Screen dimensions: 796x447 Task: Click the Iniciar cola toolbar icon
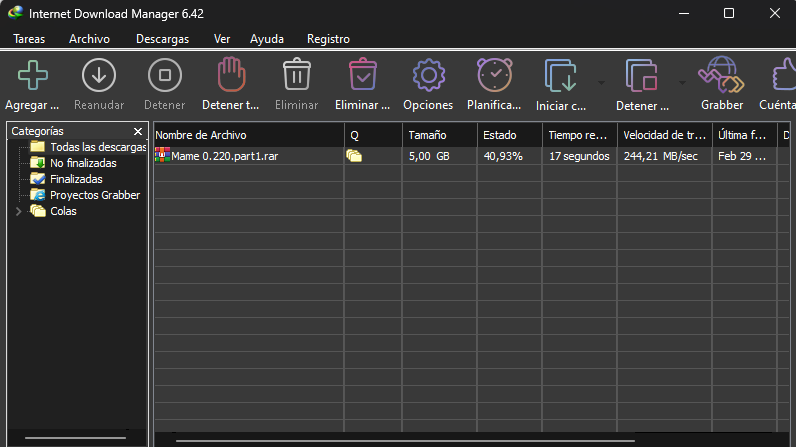[x=560, y=76]
